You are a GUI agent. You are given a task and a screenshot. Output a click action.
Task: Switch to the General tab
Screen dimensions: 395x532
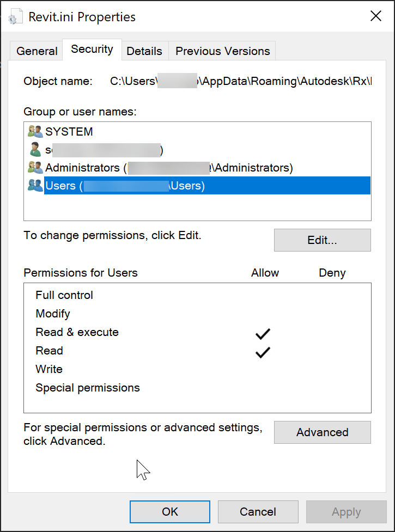37,51
